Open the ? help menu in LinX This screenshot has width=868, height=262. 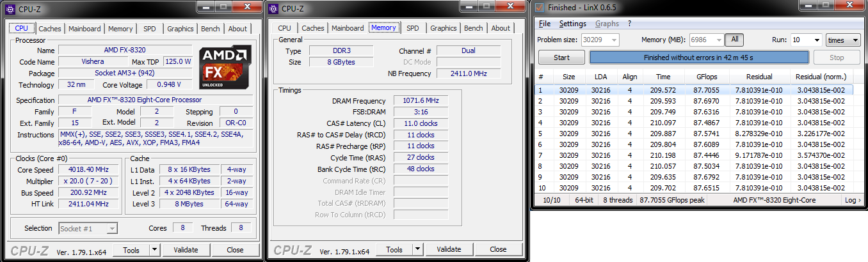[629, 24]
